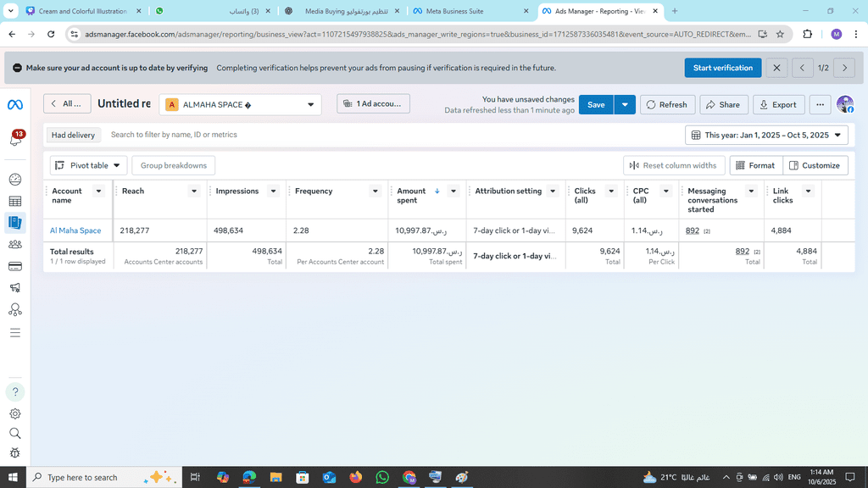Click the Help question mark icon

(x=15, y=391)
